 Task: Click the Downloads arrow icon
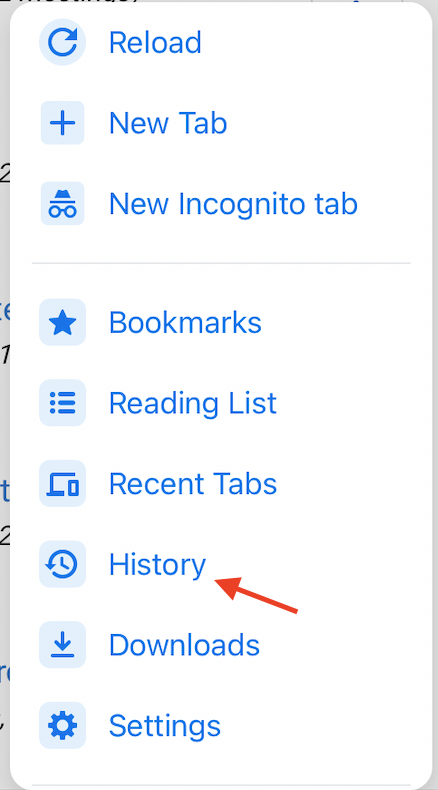coord(62,645)
